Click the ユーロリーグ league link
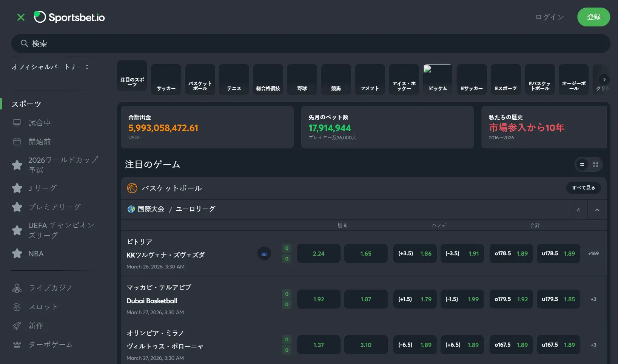The height and width of the screenshot is (364, 618). [196, 209]
